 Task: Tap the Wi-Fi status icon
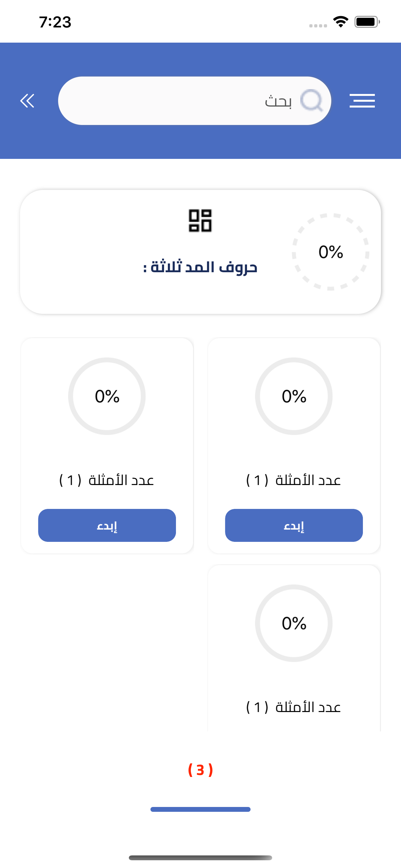341,22
